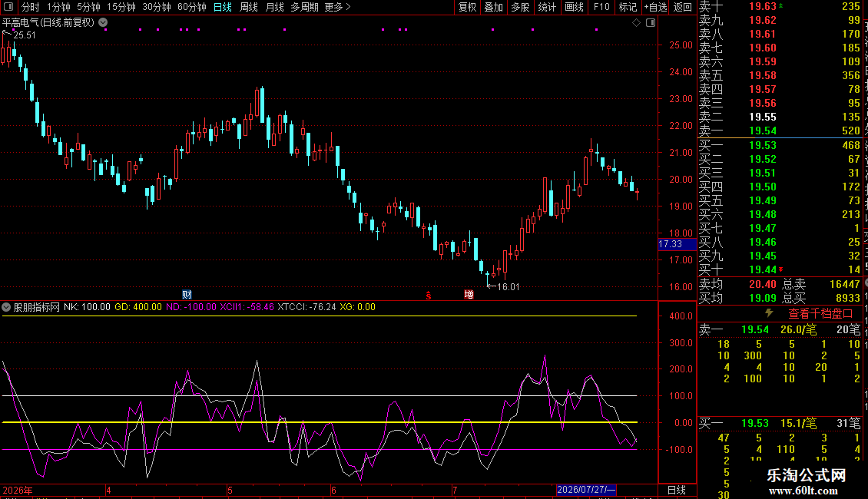Select the 买二 19.52 bid row

pos(780,160)
